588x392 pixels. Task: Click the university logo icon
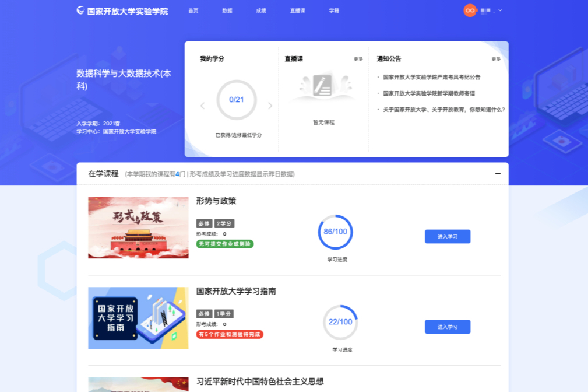pos(80,10)
